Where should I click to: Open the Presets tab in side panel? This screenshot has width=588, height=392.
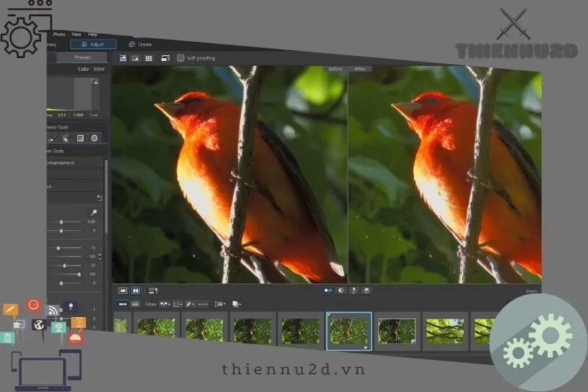click(83, 57)
